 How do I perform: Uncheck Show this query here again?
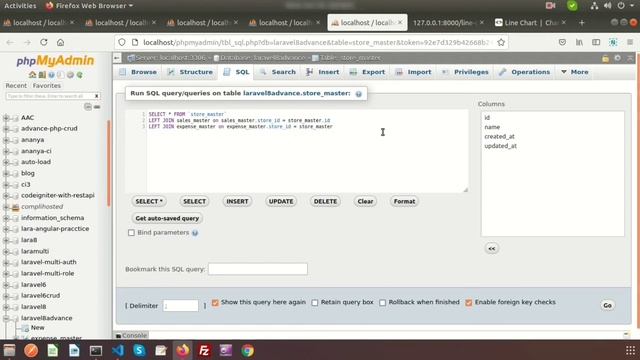[x=215, y=302]
